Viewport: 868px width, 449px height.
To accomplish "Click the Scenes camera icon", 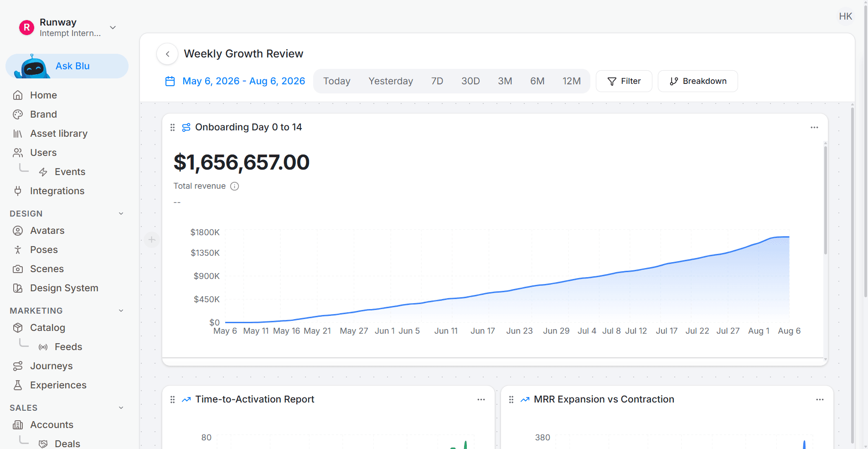I will pos(18,269).
